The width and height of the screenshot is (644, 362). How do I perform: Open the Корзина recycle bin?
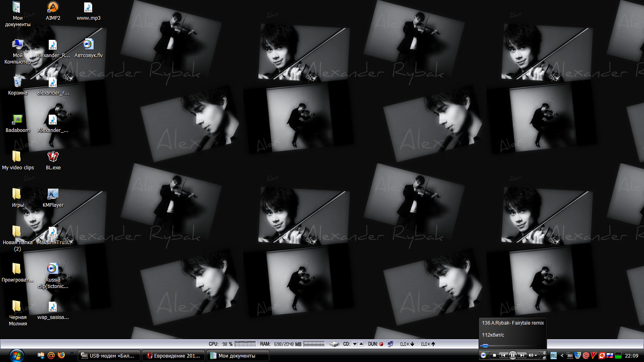(x=17, y=82)
